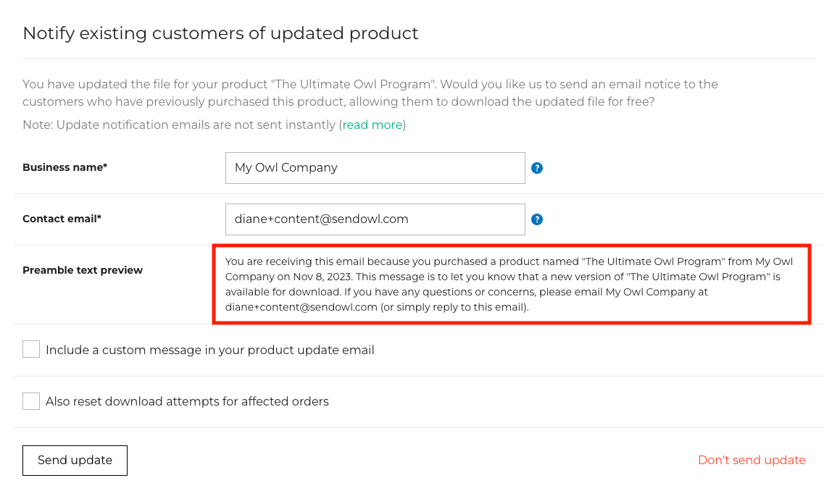Open the read more link

[373, 125]
